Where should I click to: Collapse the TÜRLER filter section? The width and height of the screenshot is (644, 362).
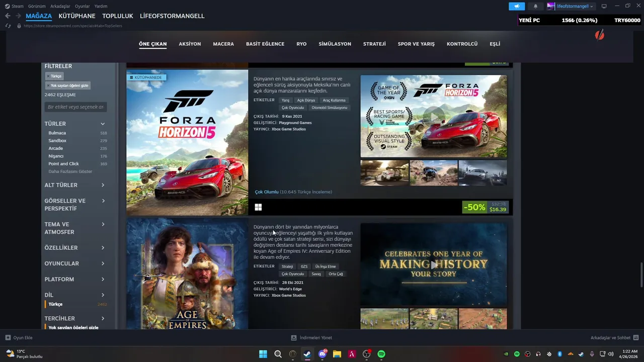click(103, 124)
